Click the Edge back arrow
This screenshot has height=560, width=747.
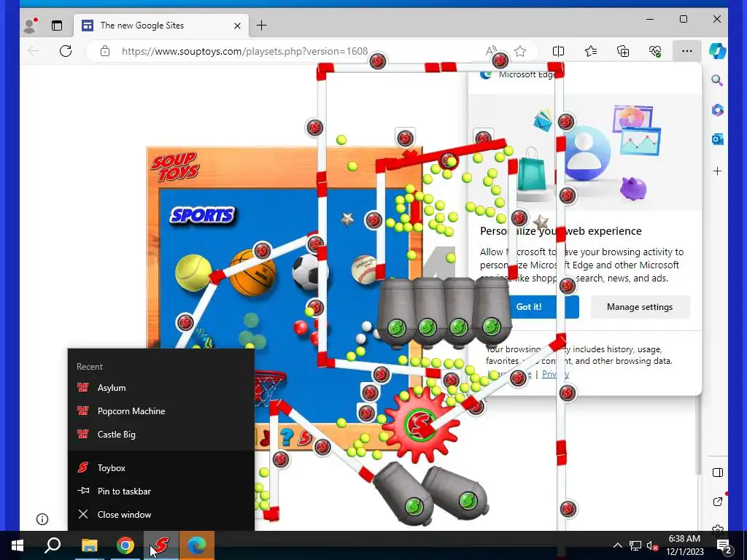pos(34,51)
